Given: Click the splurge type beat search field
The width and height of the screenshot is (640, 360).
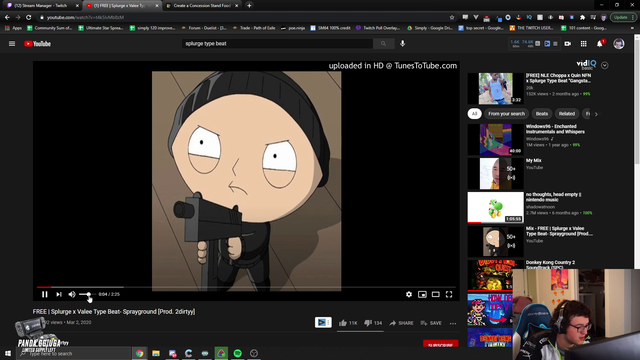Looking at the screenshot, I should 278,44.
